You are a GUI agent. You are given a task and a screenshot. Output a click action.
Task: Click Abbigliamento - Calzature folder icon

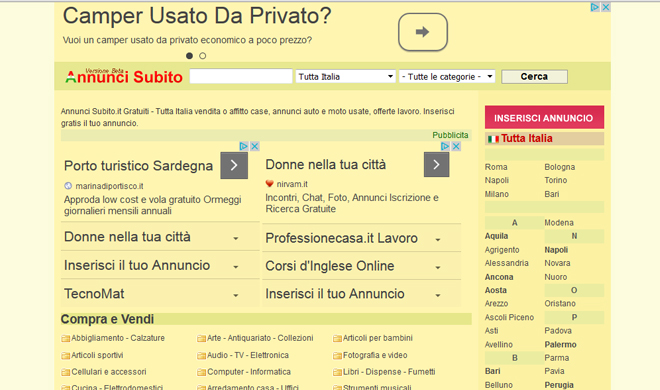pos(65,338)
